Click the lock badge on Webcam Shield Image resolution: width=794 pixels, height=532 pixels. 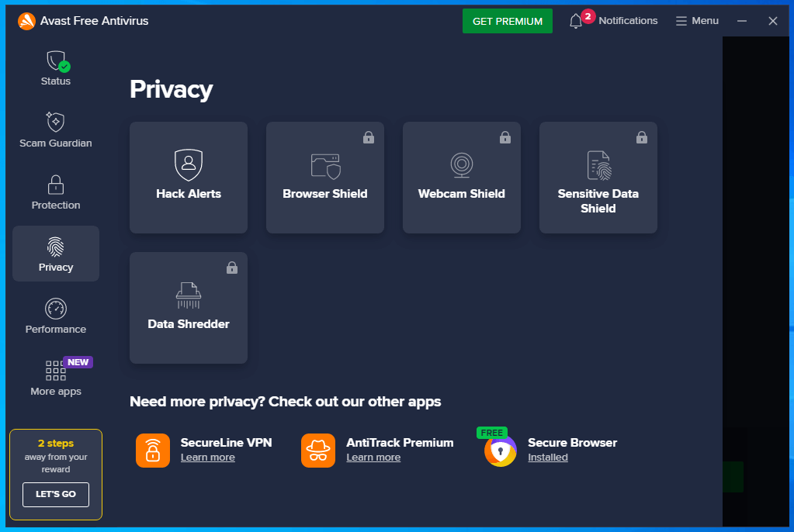pos(504,137)
